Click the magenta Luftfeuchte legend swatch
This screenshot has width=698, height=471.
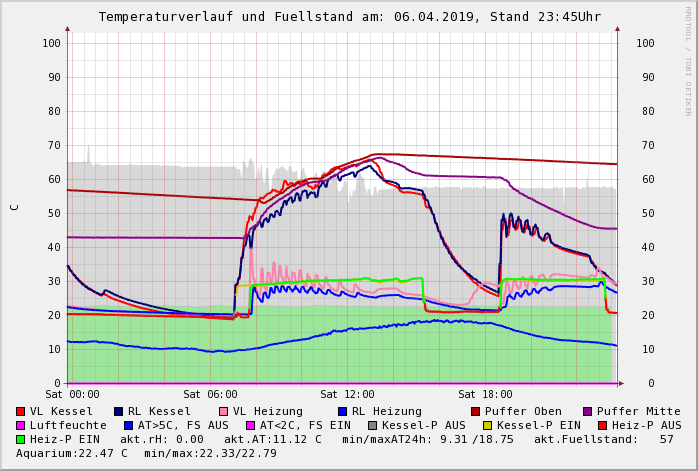coord(21,425)
